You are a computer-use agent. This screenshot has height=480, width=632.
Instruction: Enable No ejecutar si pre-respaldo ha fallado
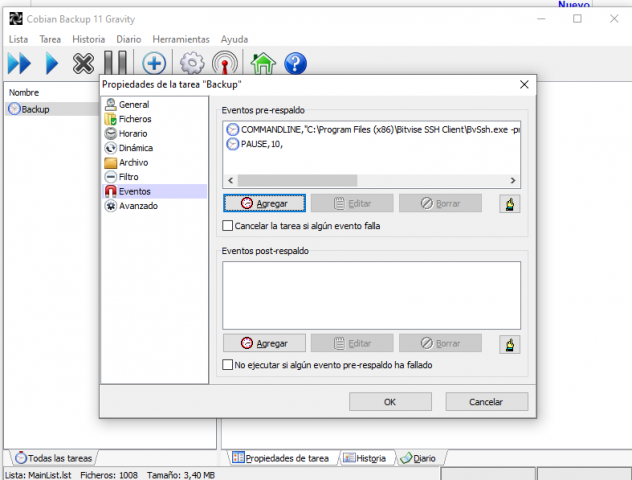[x=228, y=365]
